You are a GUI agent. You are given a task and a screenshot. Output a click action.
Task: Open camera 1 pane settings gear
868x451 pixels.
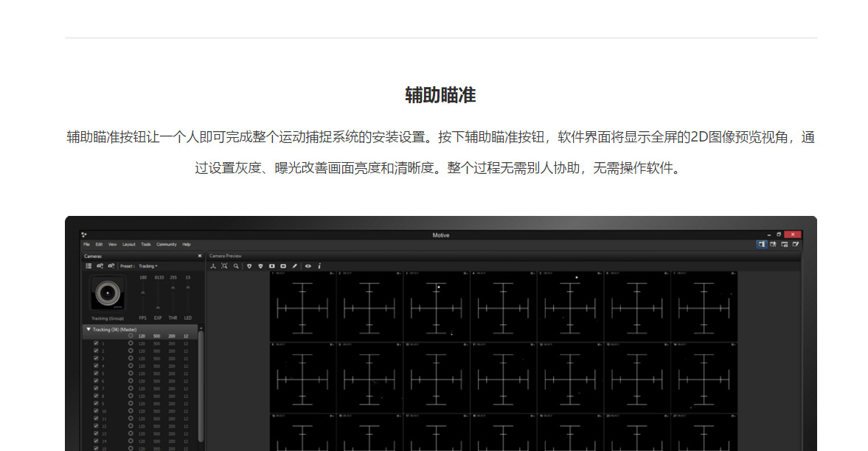coord(332,273)
